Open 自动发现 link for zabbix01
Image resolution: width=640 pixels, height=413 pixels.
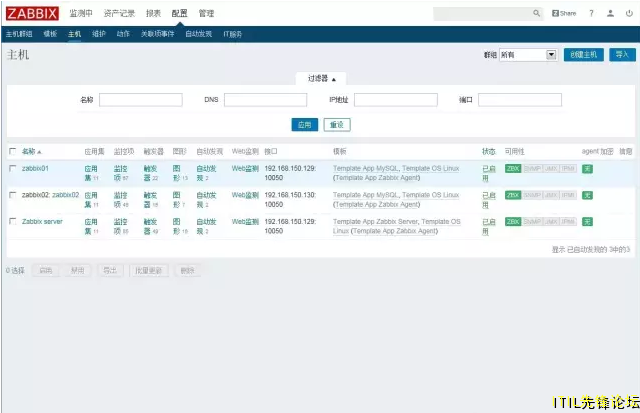[x=206, y=173]
